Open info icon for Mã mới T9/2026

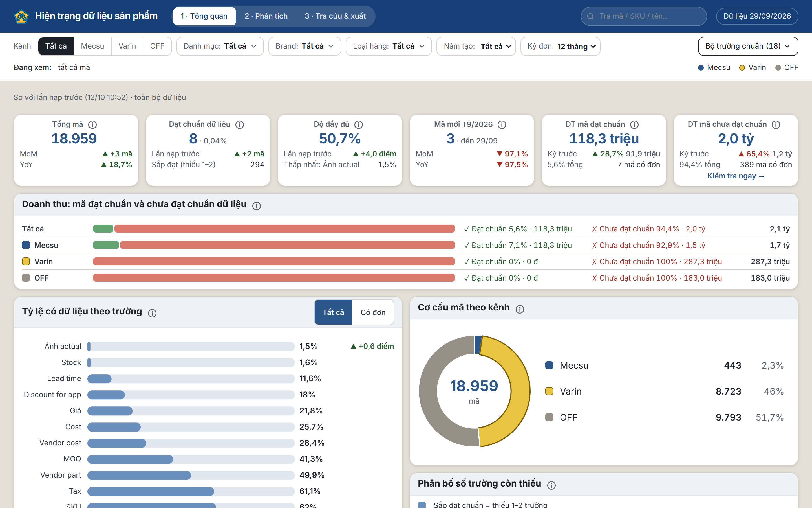point(502,125)
